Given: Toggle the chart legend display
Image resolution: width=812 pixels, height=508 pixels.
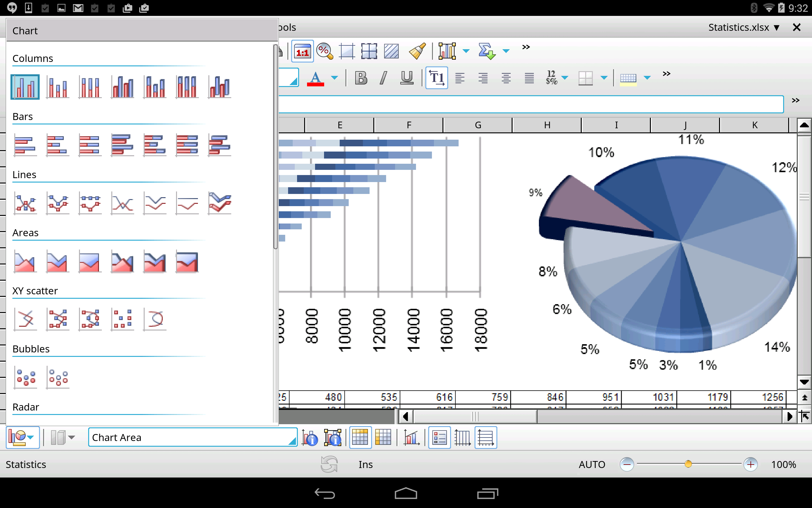Looking at the screenshot, I should [x=440, y=438].
